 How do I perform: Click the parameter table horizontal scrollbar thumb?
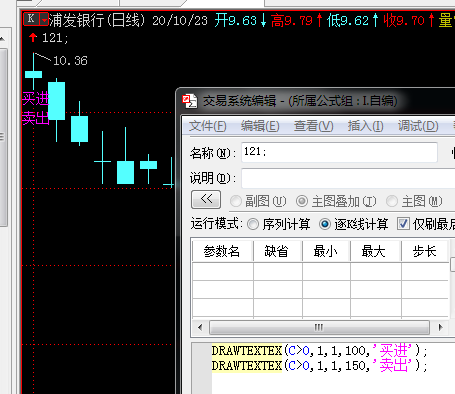tap(319, 327)
